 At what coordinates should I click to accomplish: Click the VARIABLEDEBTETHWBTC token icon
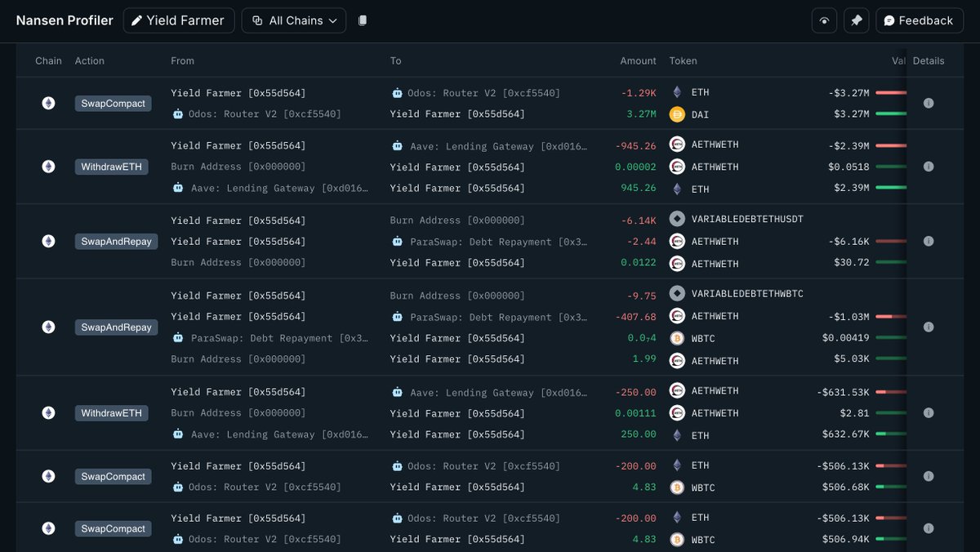coord(677,293)
